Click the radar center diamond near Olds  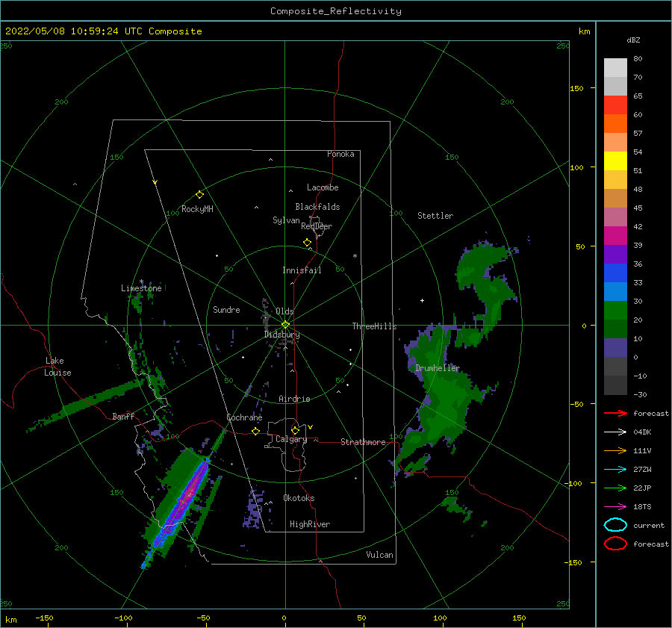point(285,325)
